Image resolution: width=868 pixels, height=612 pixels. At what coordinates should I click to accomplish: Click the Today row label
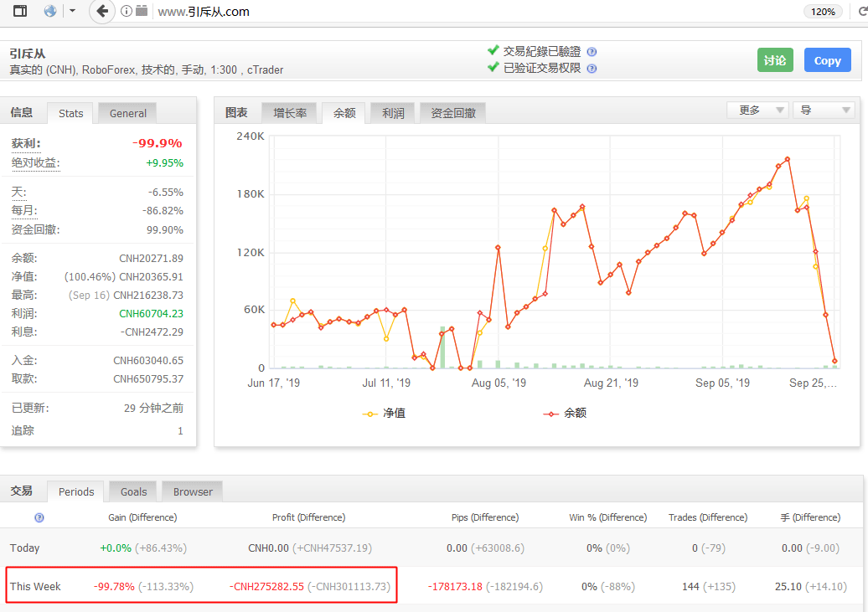25,548
